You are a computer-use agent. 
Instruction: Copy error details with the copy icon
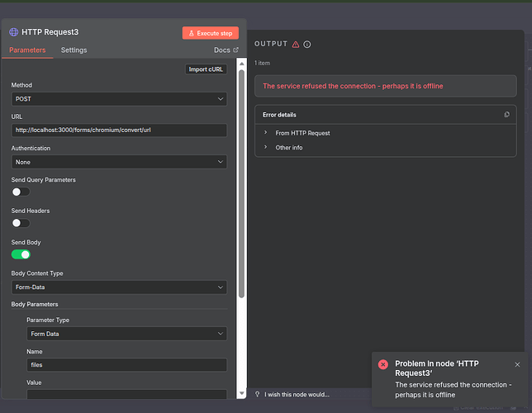506,115
